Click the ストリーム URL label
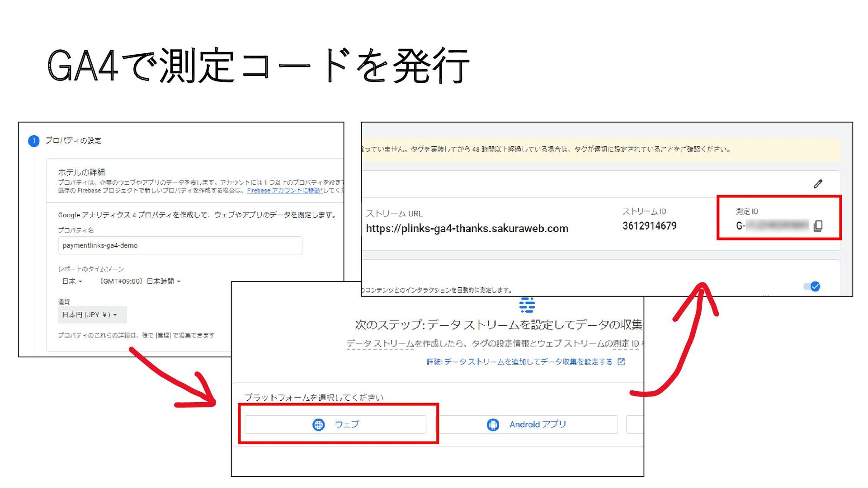The width and height of the screenshot is (868, 488). click(394, 213)
